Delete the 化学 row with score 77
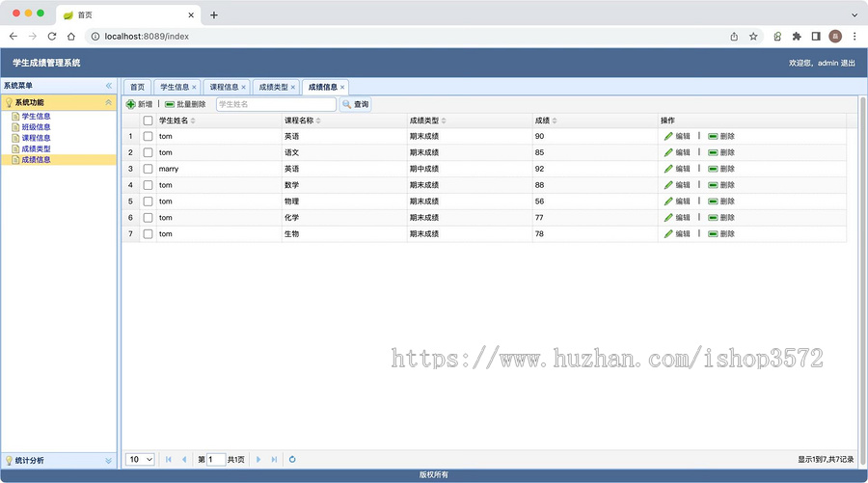This screenshot has width=868, height=483. coord(721,218)
